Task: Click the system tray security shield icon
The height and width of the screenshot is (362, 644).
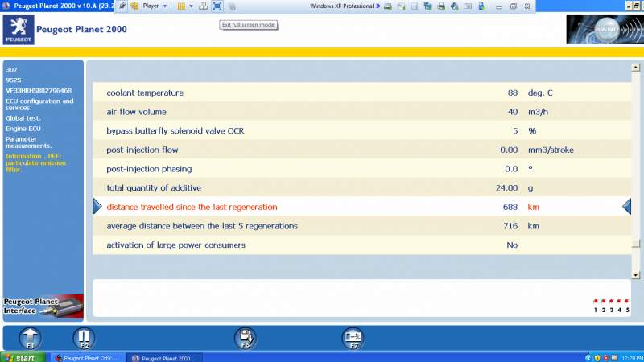Action: tap(597, 358)
